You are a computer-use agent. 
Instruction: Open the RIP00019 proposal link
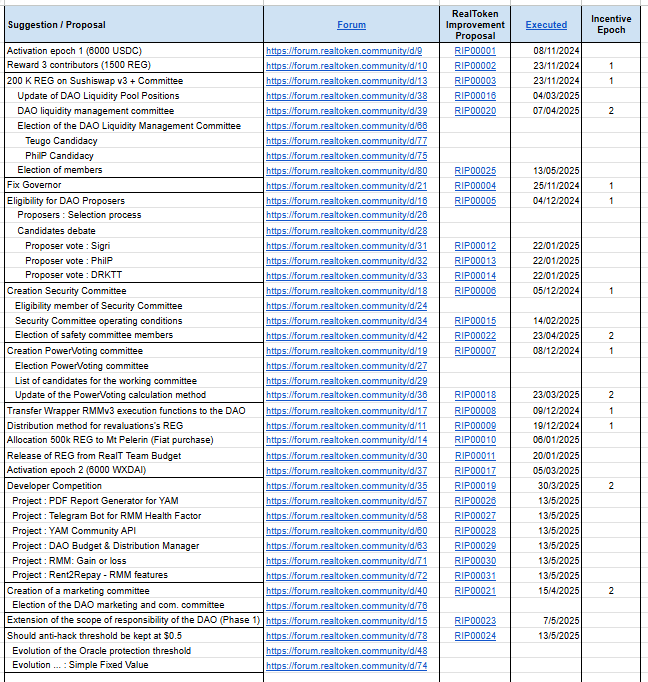pyautogui.click(x=475, y=486)
